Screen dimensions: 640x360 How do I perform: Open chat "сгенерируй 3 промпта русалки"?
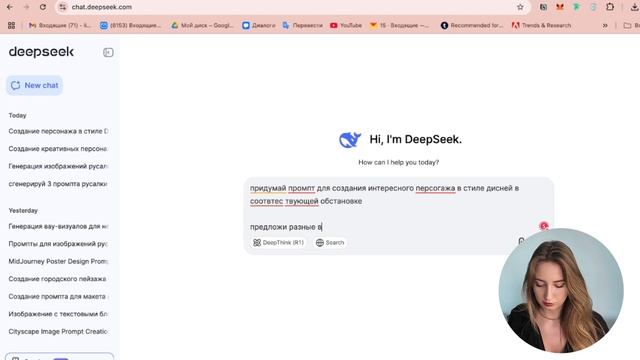(x=58, y=184)
